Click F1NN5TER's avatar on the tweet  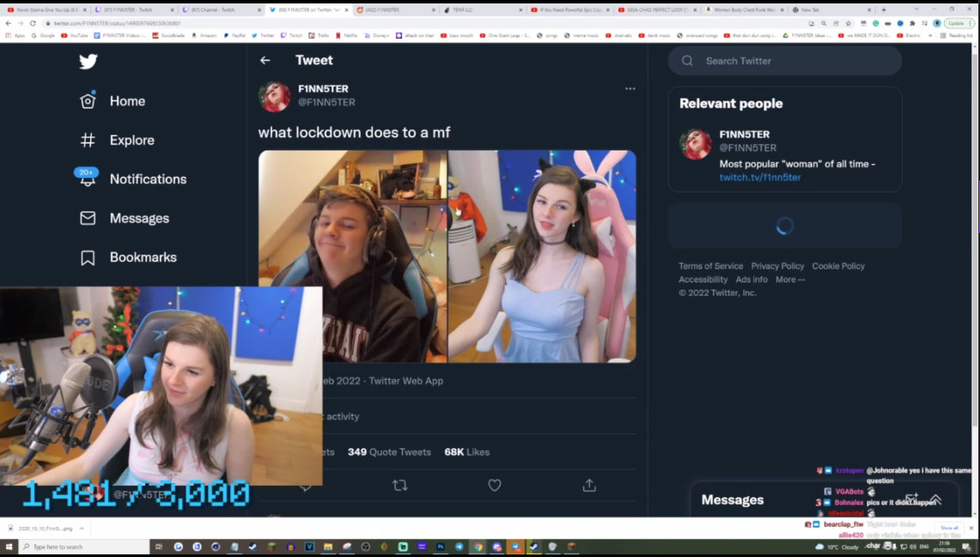(274, 95)
